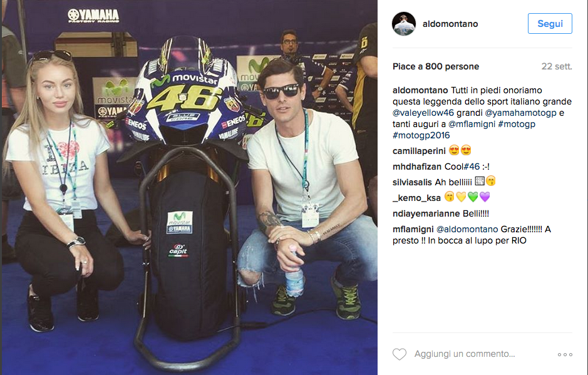Click the Segui follow button

click(550, 24)
